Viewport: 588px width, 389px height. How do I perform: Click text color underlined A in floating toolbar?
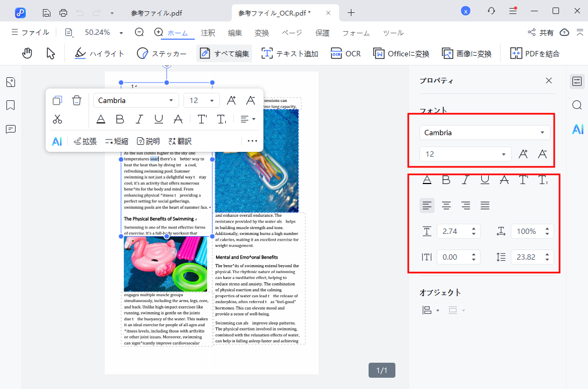tap(100, 119)
